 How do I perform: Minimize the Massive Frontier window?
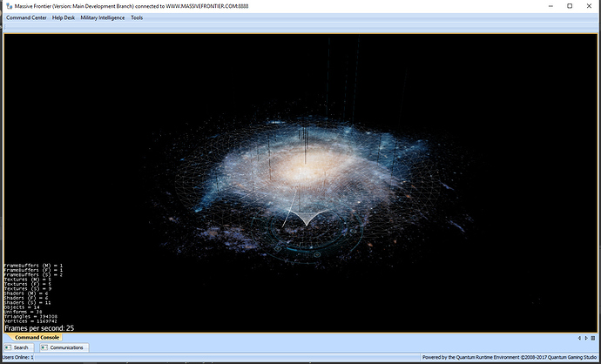tap(550, 6)
